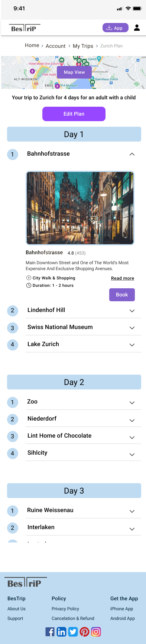
Task: Expand the Lindenhof Hill entry
Action: tap(132, 311)
